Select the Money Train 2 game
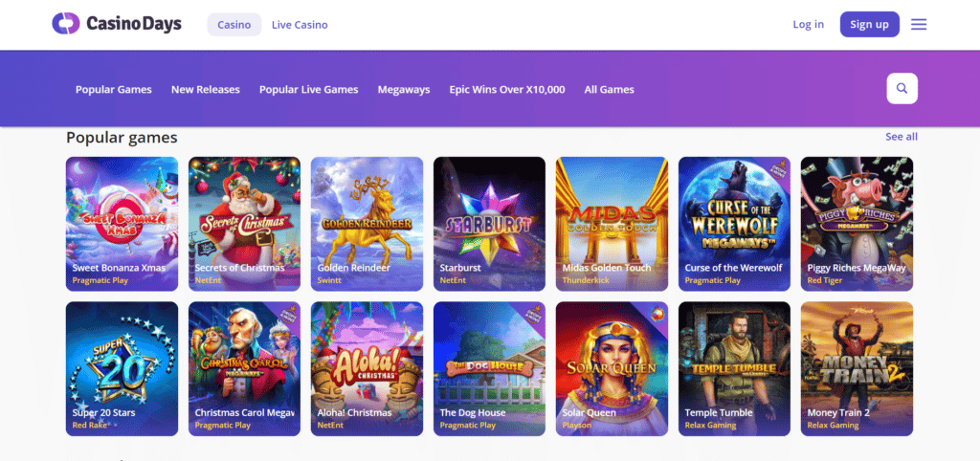Image resolution: width=980 pixels, height=461 pixels. coord(857,368)
